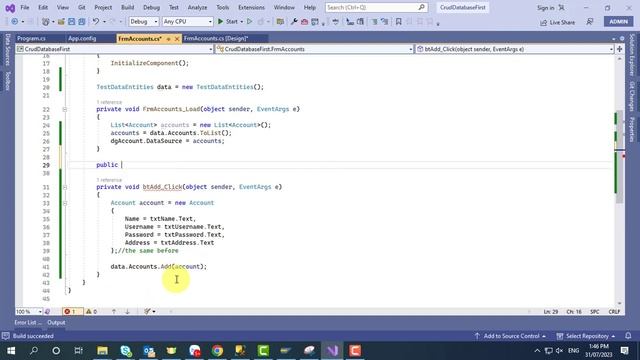Viewport: 640px width, 360px height.
Task: Click the error count indicator showing 1
Action: click(x=72, y=311)
